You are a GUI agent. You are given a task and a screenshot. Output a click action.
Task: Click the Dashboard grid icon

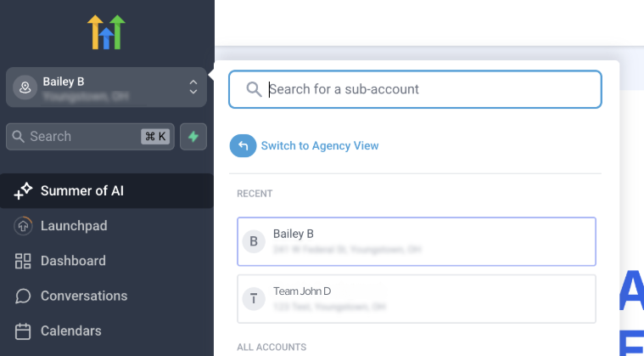tap(23, 261)
